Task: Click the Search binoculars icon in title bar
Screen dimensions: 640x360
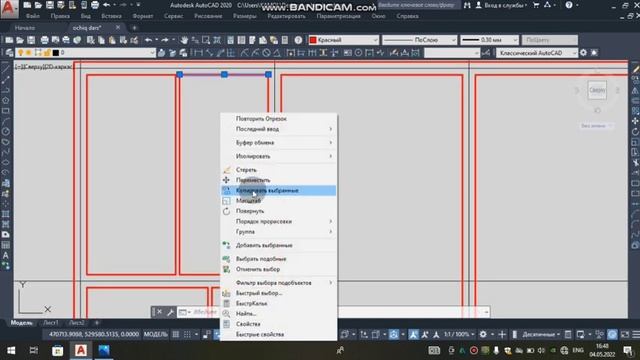Action: tap(467, 5)
